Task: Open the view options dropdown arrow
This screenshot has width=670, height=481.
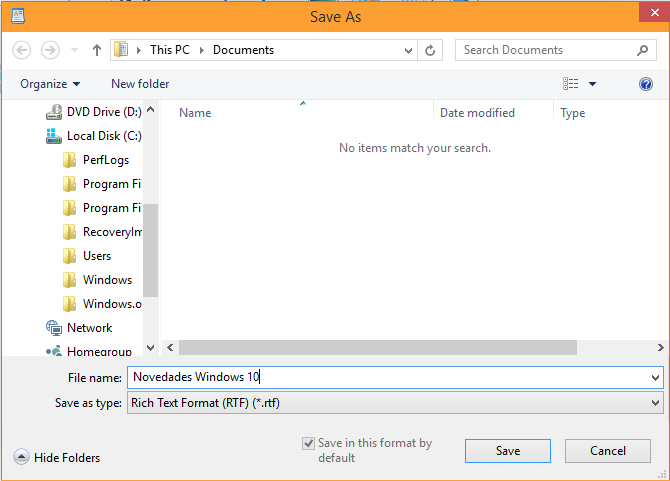Action: point(592,84)
